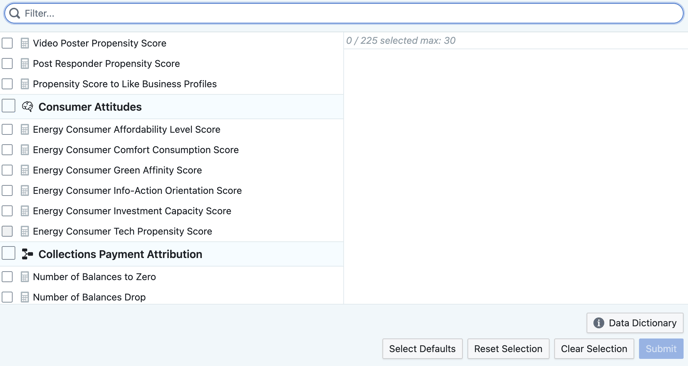688x366 pixels.
Task: Click the Consumer Attitudes brain icon
Action: (x=27, y=107)
